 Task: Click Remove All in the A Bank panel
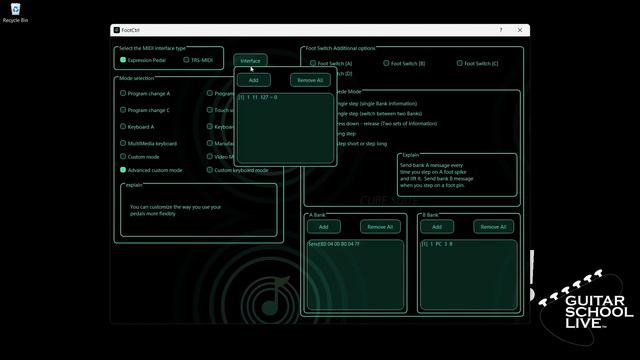pos(380,227)
